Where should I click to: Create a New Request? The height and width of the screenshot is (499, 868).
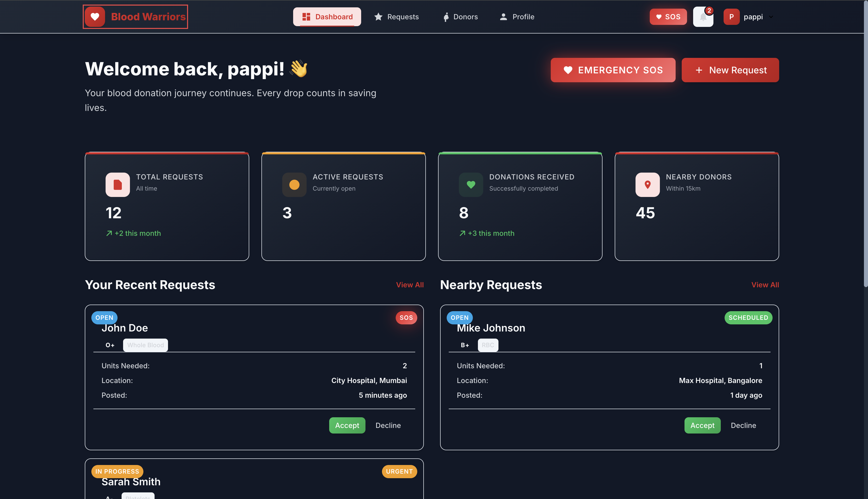pyautogui.click(x=730, y=70)
